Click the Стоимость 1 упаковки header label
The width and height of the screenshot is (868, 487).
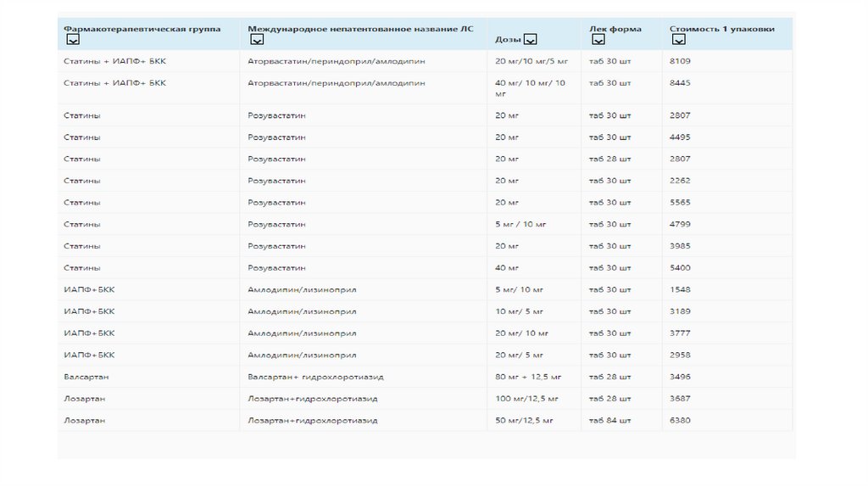coord(721,28)
